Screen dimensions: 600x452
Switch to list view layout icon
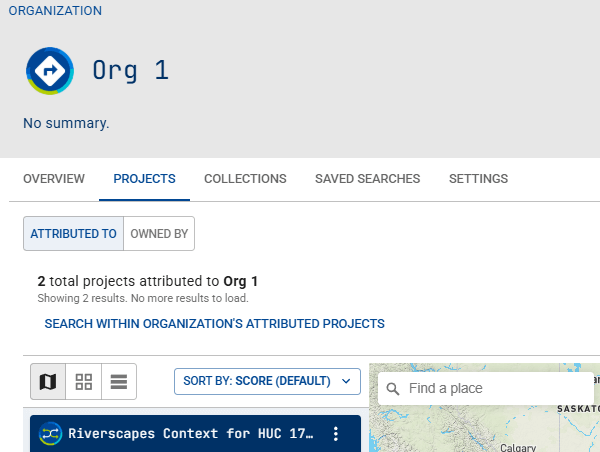(119, 381)
